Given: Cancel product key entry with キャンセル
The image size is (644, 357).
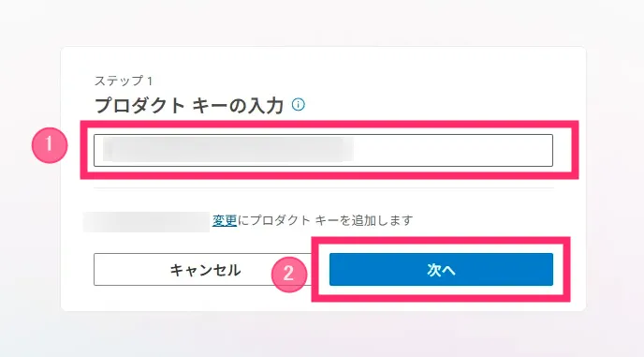Looking at the screenshot, I should (205, 270).
